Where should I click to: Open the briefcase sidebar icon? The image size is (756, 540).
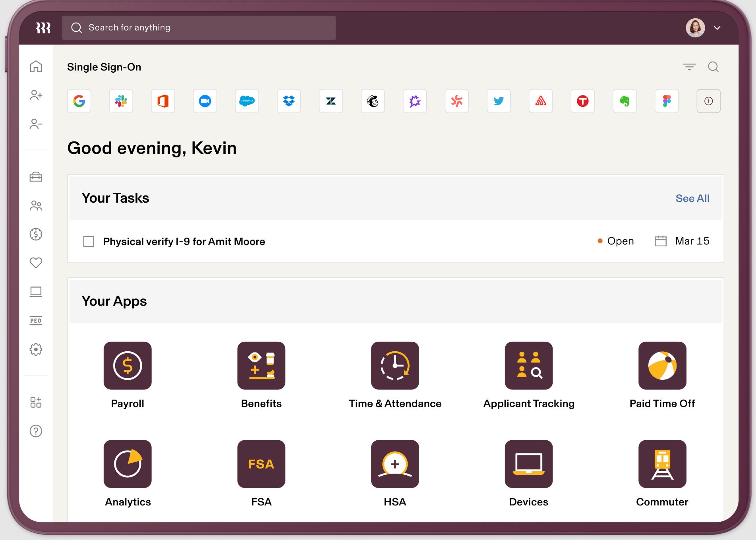pyautogui.click(x=36, y=176)
